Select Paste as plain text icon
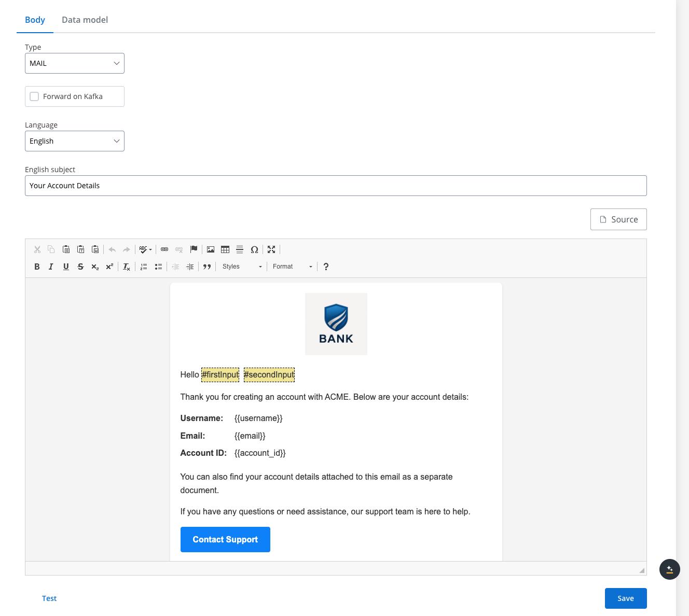 pyautogui.click(x=80, y=249)
